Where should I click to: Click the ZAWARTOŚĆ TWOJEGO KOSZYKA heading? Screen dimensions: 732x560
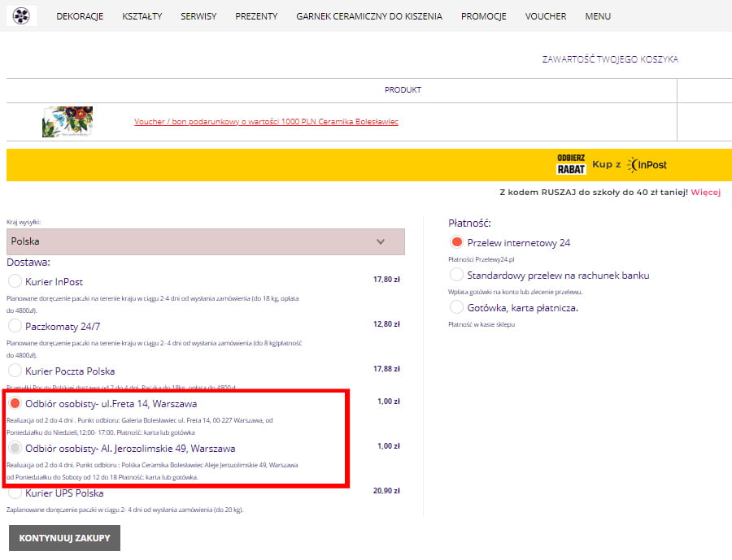tap(610, 59)
